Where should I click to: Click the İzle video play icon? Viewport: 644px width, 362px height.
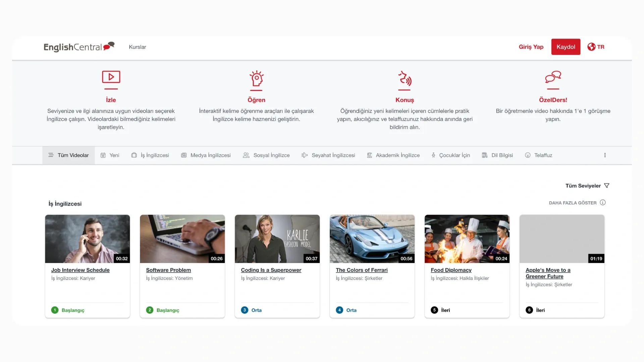[x=111, y=77]
